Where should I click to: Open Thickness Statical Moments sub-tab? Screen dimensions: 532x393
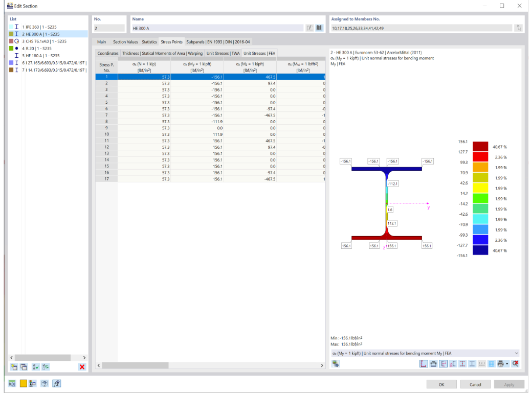click(x=162, y=53)
